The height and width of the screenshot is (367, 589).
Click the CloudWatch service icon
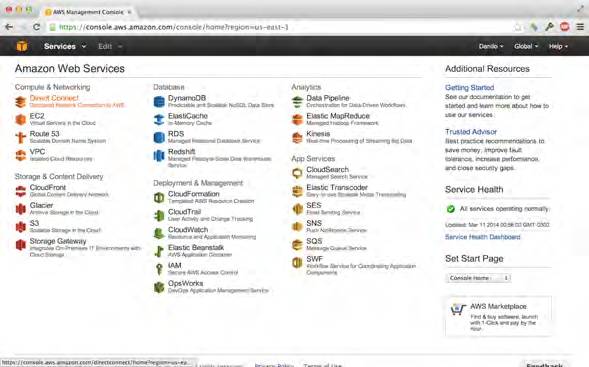[x=159, y=233]
